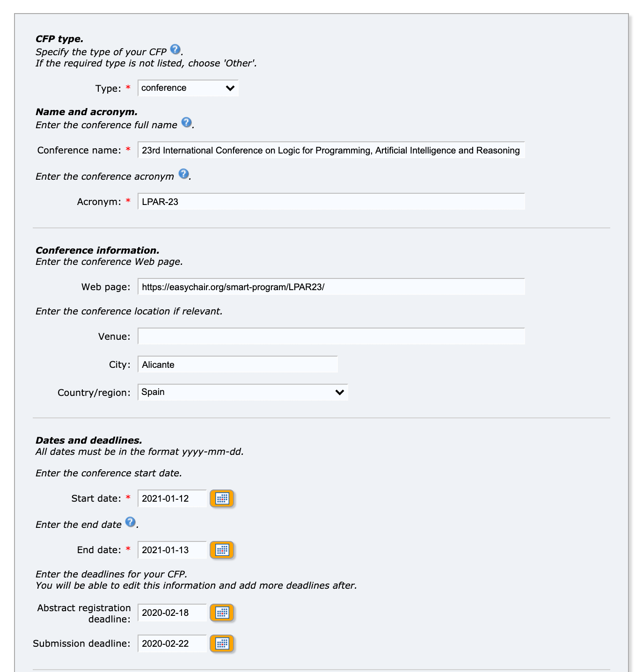Edit the Submission deadline date field

click(x=172, y=643)
